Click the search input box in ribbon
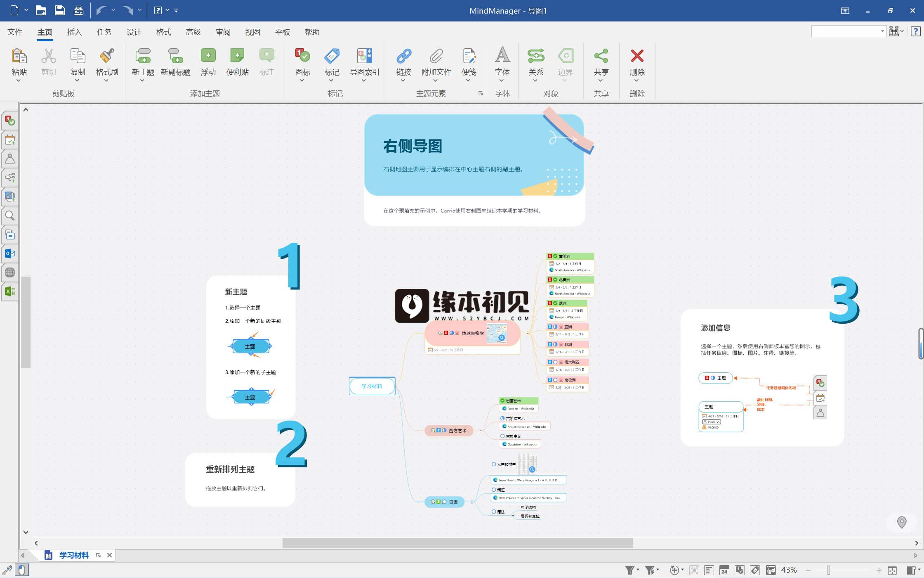This screenshot has width=924, height=578. [846, 31]
